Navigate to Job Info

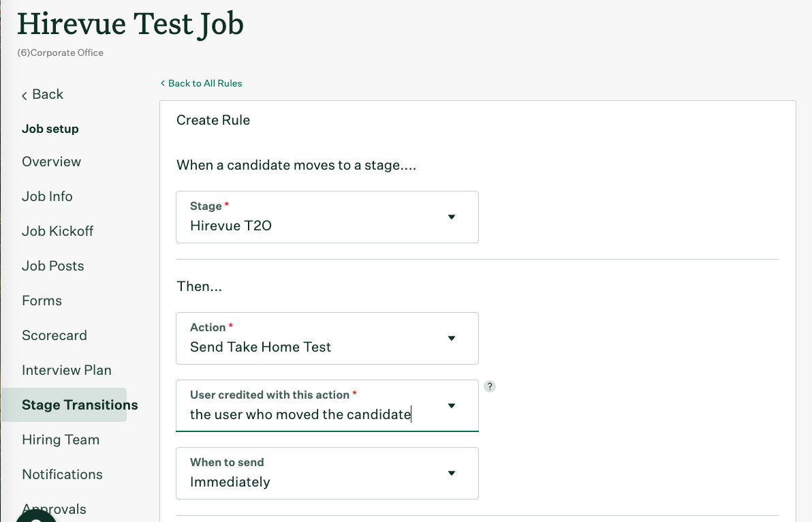pos(47,196)
